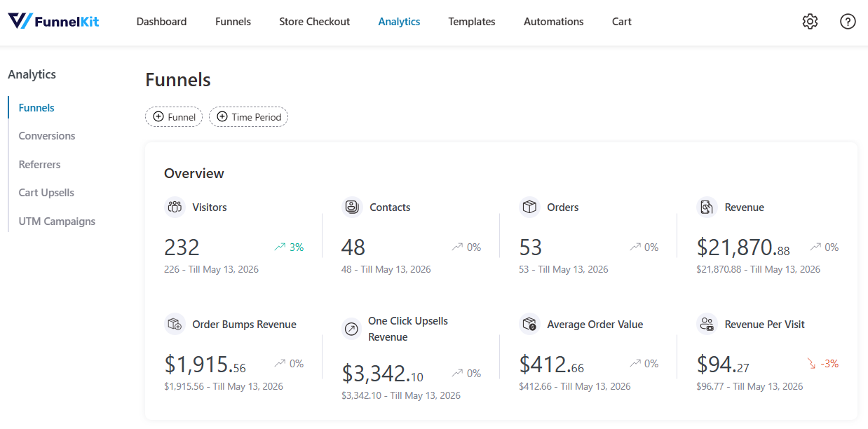Viewport: 868px width, 429px height.
Task: Click the Revenue Per Visit downward arrow
Action: click(x=812, y=364)
